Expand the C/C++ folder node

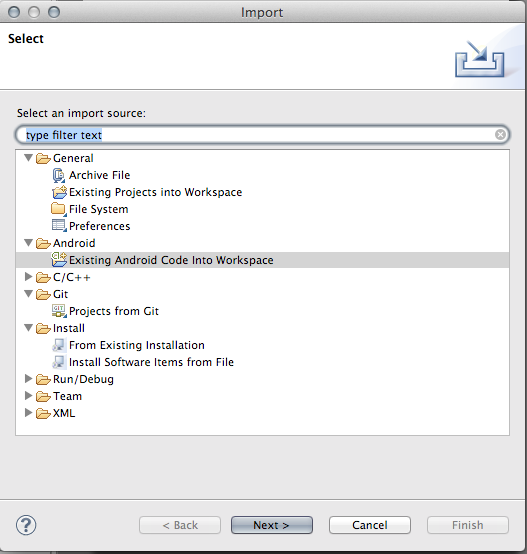[x=29, y=277]
